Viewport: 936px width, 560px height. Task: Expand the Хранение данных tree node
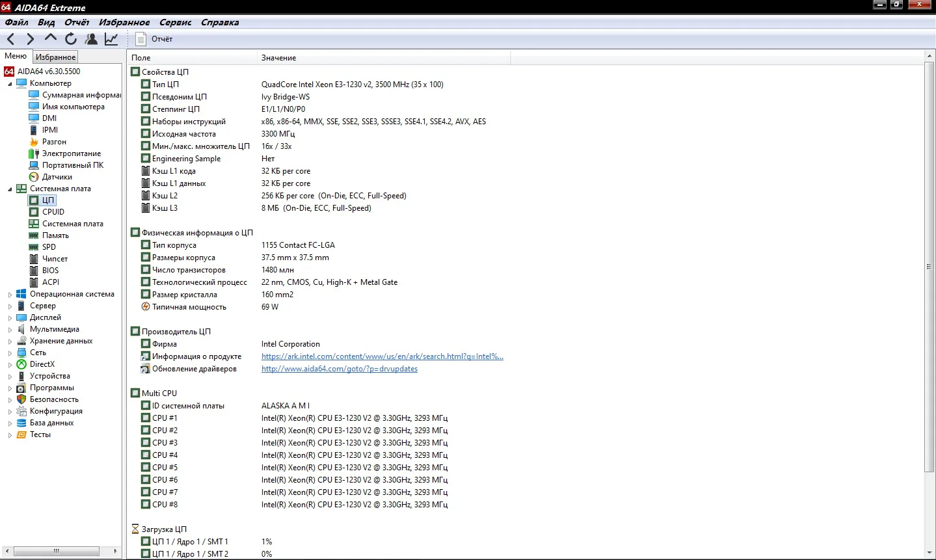[x=10, y=341]
